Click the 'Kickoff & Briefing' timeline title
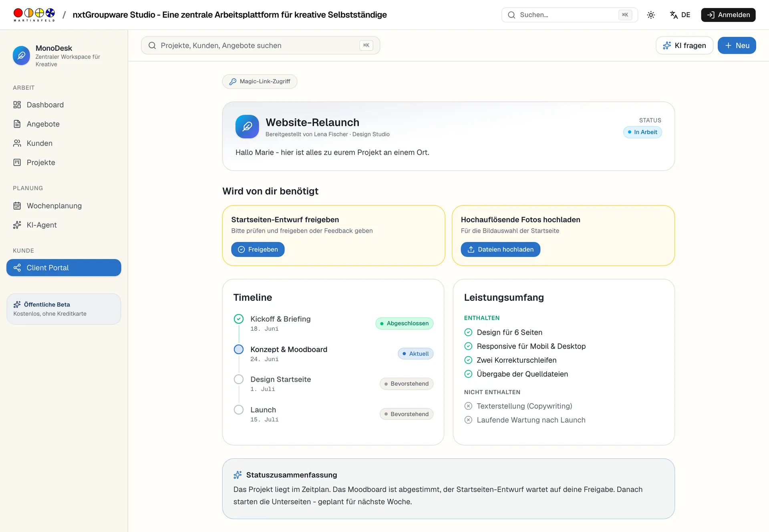This screenshot has width=769, height=532. click(280, 319)
